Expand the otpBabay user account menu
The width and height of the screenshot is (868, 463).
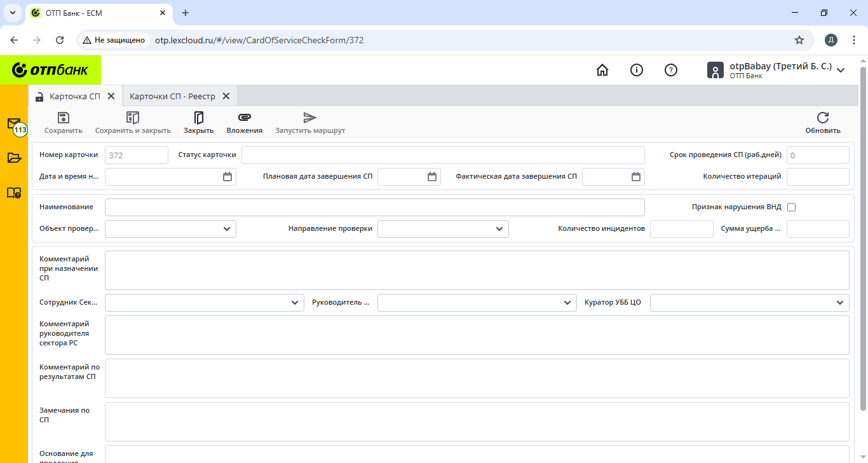click(x=841, y=70)
